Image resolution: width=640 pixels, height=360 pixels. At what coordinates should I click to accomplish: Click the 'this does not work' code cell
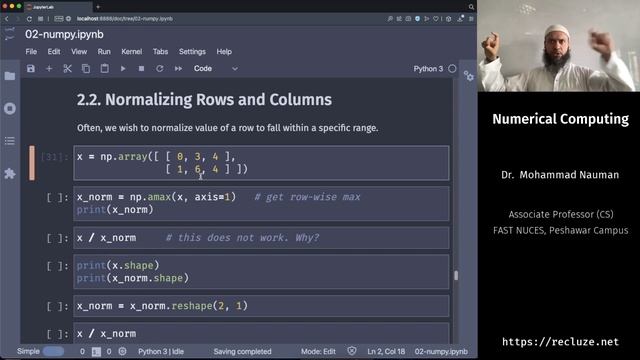261,238
